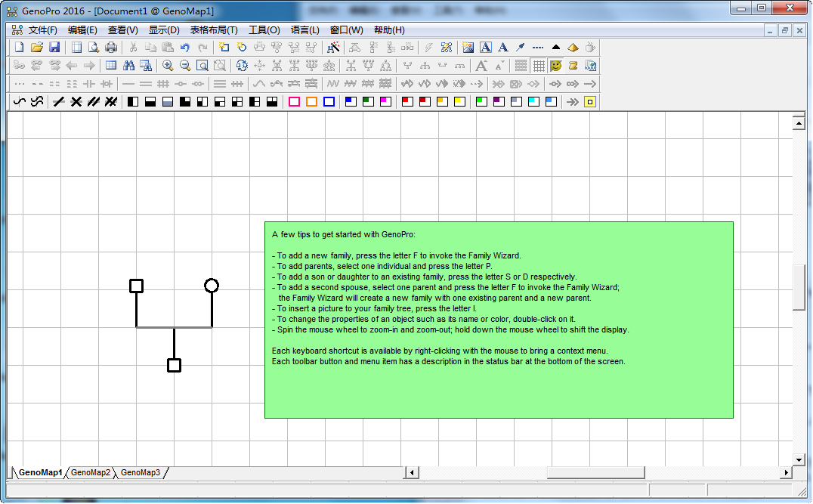Click the open folder icon

[x=37, y=47]
